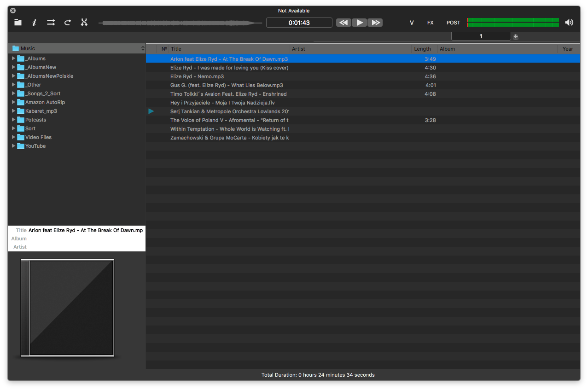Screen dimensions: 588x390
Task: Select Elize Ryd Kiss cover track
Action: (x=363, y=68)
